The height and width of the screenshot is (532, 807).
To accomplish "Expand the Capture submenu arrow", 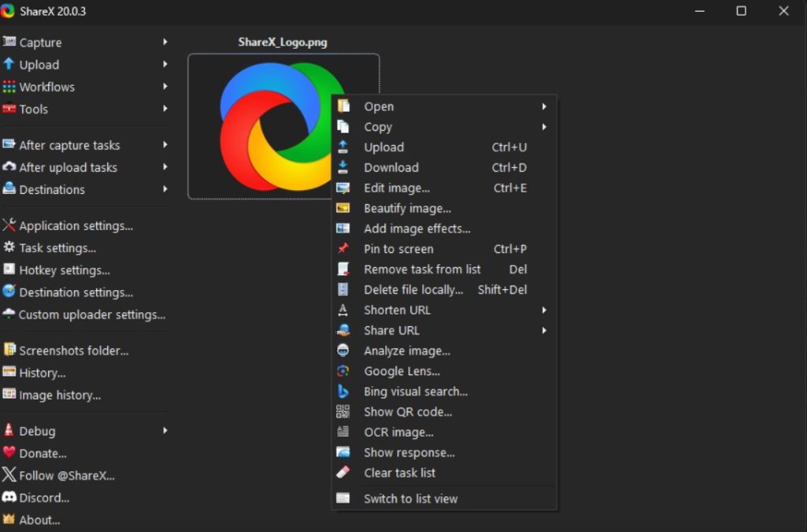I will coord(165,42).
